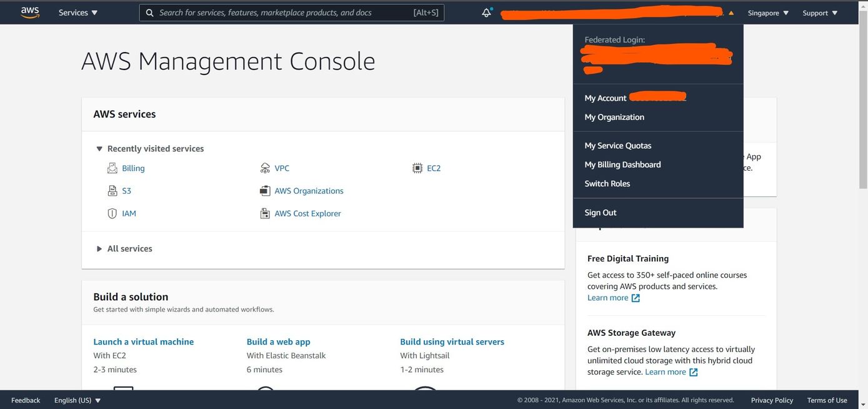Viewport: 868px width, 409px height.
Task: Click Build using virtual servers link
Action: (x=452, y=342)
